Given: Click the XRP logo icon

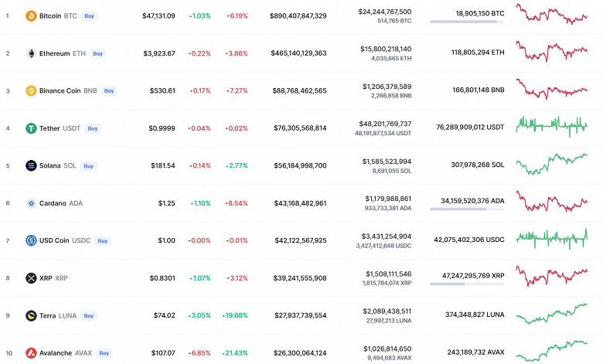Looking at the screenshot, I should click(31, 278).
